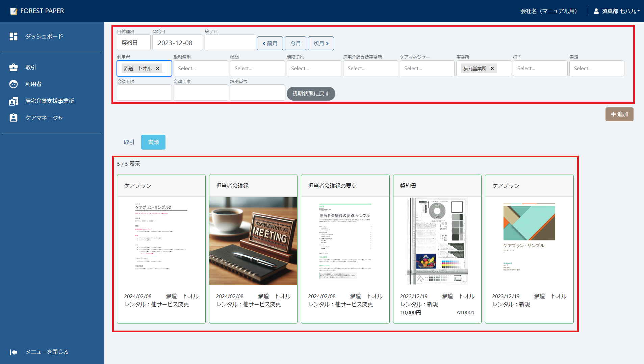Click the face icon for 利用者
Image resolution: width=644 pixels, height=364 pixels.
point(14,84)
